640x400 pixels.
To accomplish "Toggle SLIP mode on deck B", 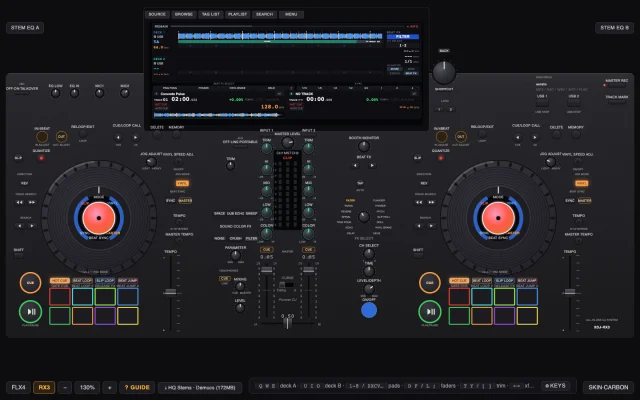I will pos(418,158).
